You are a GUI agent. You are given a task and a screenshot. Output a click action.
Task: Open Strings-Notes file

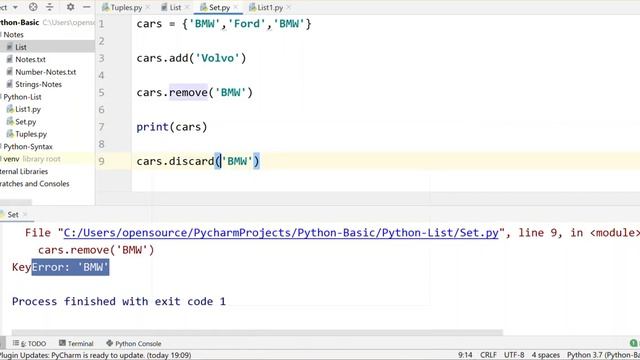(x=38, y=84)
